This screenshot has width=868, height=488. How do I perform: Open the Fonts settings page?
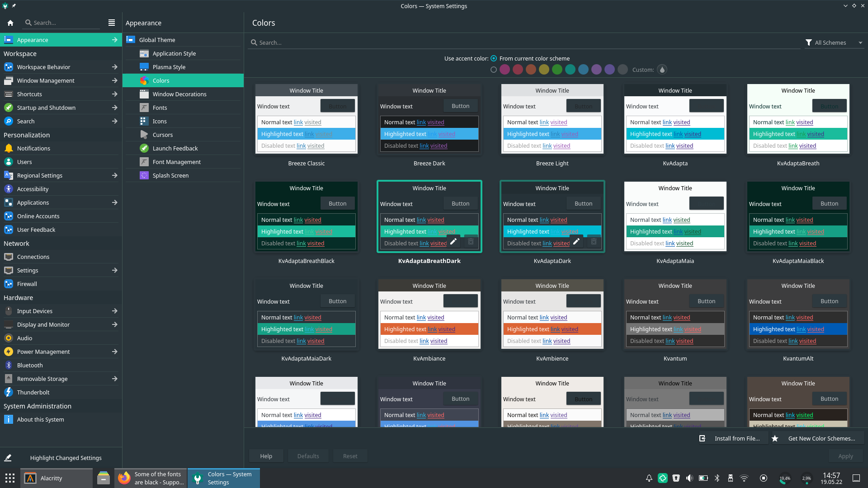tap(183, 108)
